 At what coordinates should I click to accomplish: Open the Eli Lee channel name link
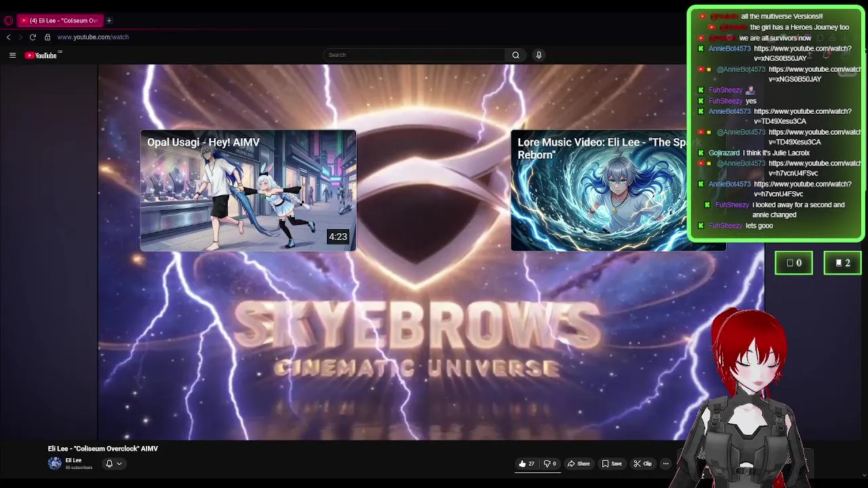[73, 461]
